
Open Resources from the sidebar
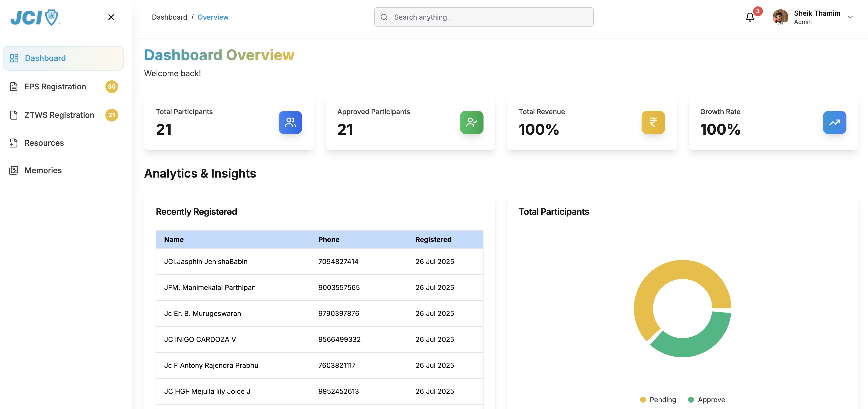[44, 143]
